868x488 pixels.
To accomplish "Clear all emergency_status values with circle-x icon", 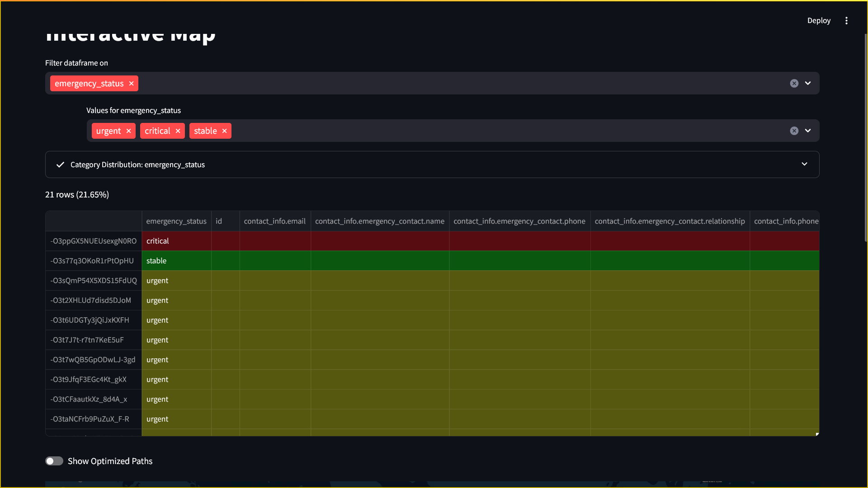I will (794, 131).
